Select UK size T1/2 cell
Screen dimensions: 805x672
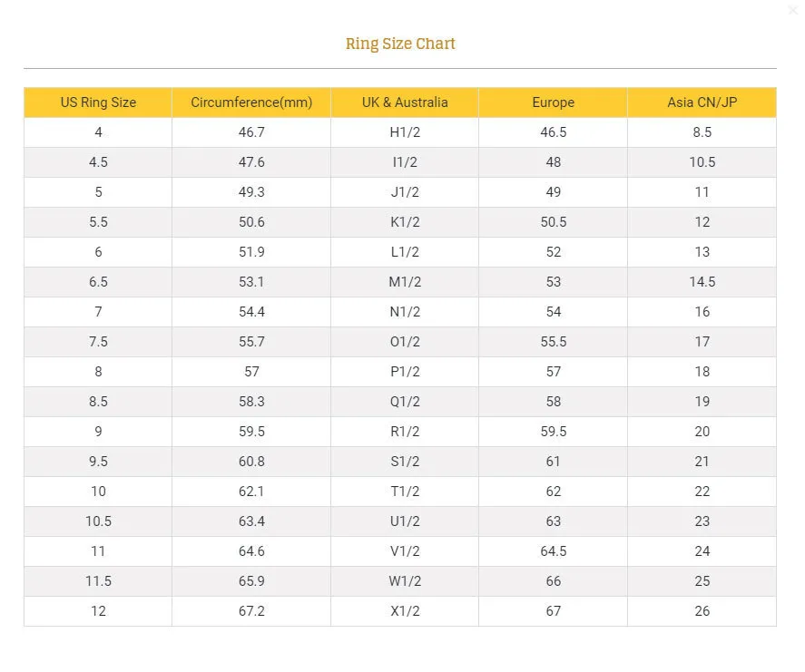click(405, 492)
